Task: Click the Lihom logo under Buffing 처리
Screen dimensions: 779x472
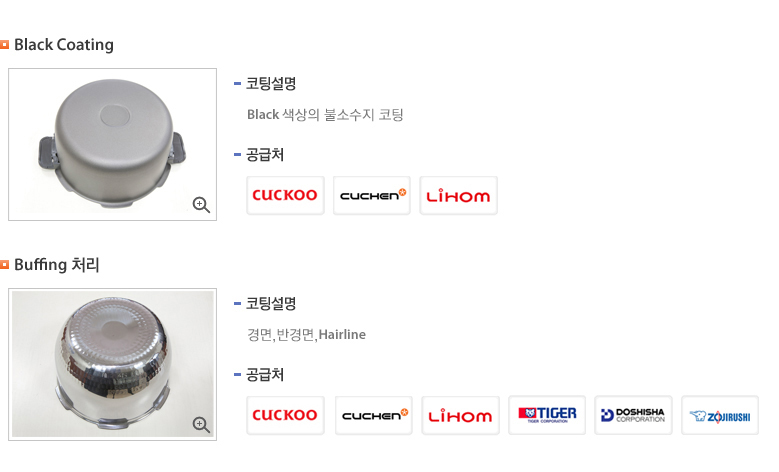Action: (460, 415)
